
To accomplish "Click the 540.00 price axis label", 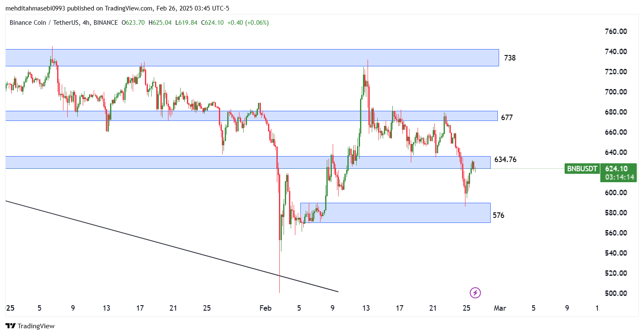I will pos(616,253).
